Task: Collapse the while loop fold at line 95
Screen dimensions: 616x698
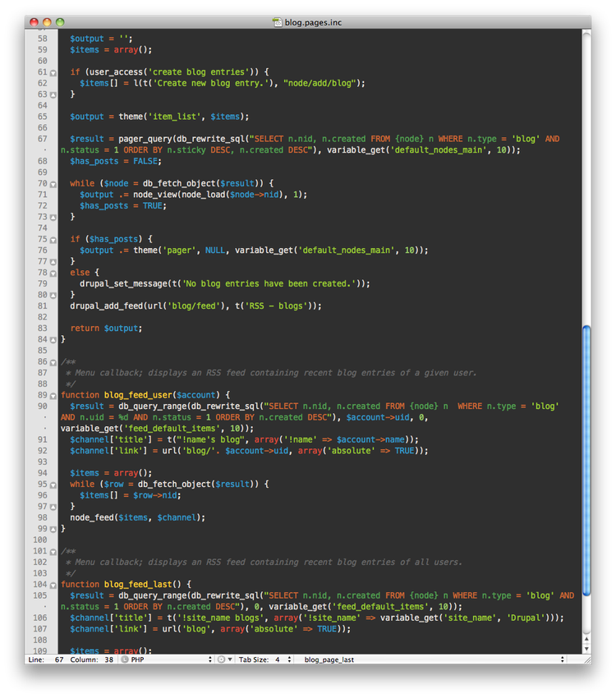Action: click(53, 485)
